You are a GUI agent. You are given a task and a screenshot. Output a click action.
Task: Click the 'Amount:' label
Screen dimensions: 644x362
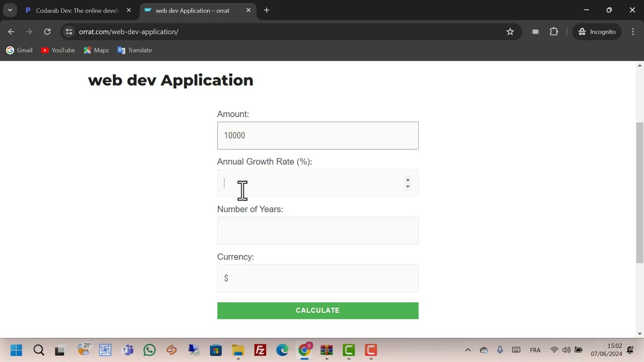coord(233,114)
